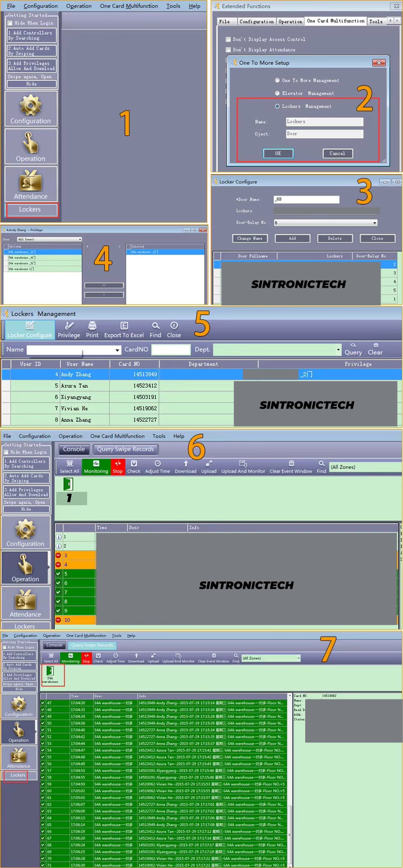This screenshot has width=403, height=868.
Task: Expand the Dept. dropdown in Lockers Management
Action: pos(338,349)
